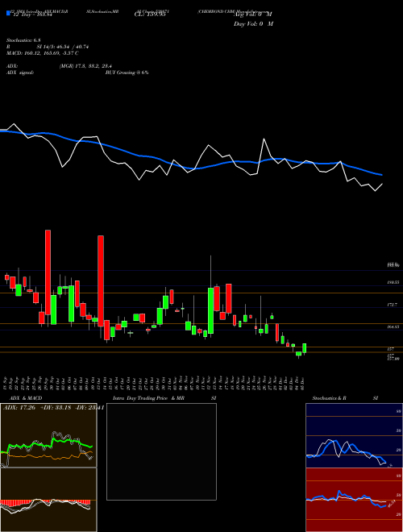The image size is (403, 532).
Task: Click the MACD histogram chart thumbnail
Action: tap(48, 500)
